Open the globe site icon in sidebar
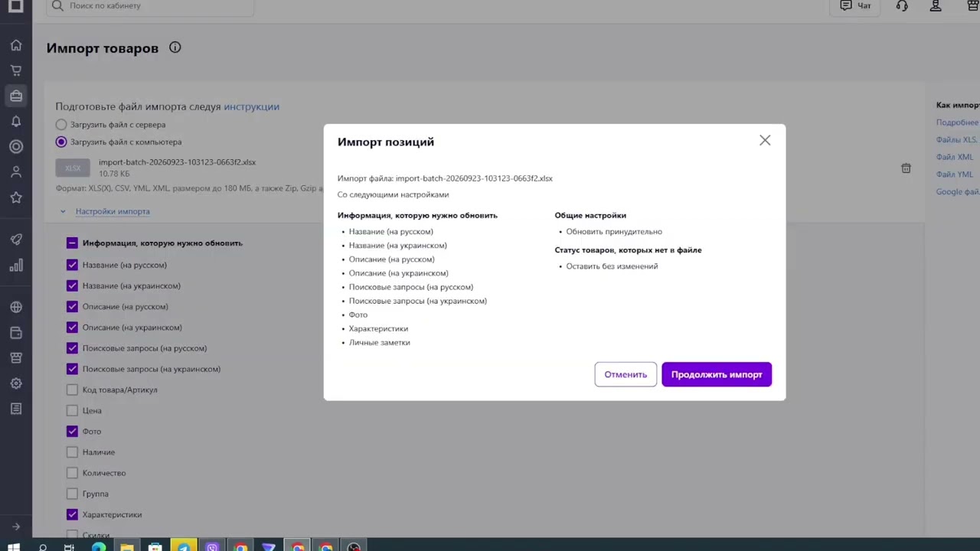This screenshot has width=980, height=551. (x=16, y=308)
